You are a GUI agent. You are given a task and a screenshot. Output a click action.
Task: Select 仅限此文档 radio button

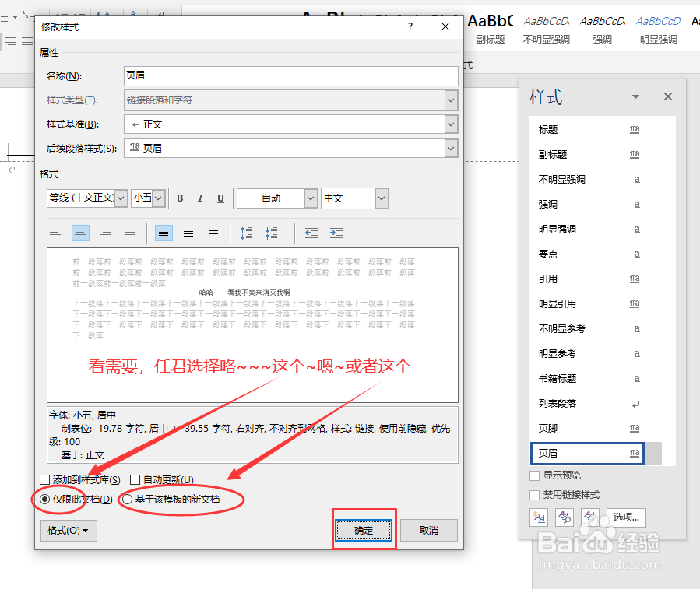pyautogui.click(x=44, y=500)
